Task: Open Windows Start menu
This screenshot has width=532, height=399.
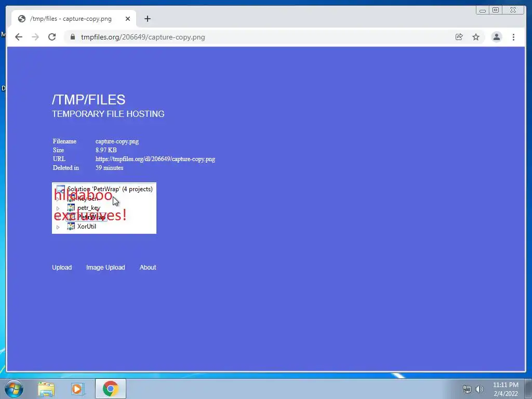Action: pos(14,389)
